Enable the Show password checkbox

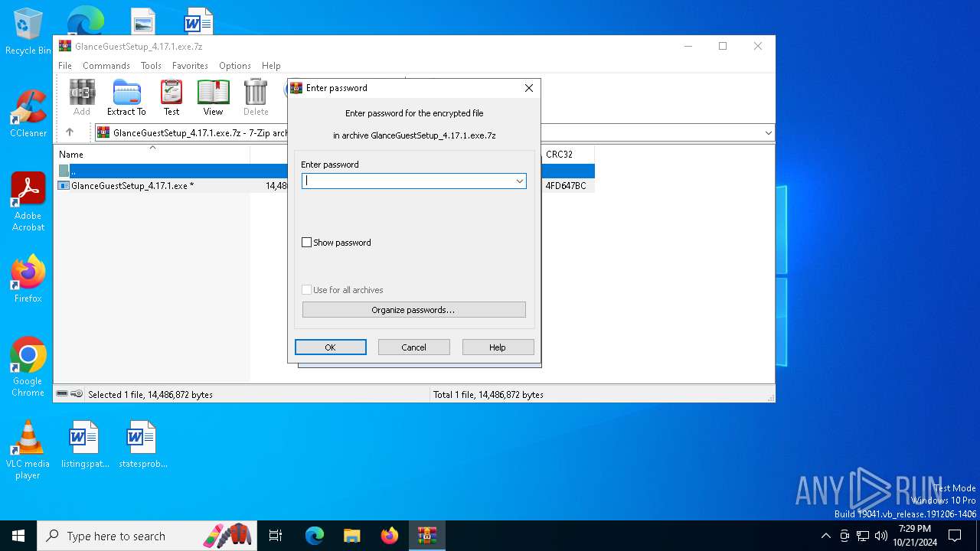[307, 243]
